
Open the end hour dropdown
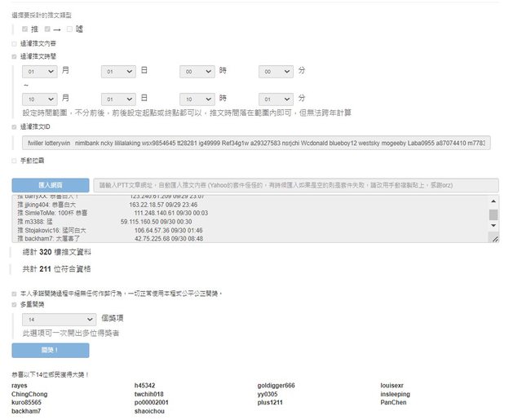(x=197, y=98)
